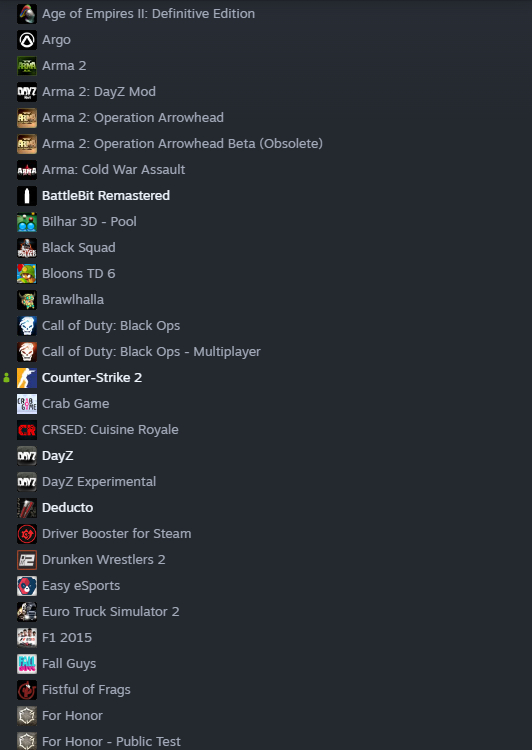This screenshot has height=750, width=532.
Task: Click the Brawlhalla icon
Action: point(27,300)
